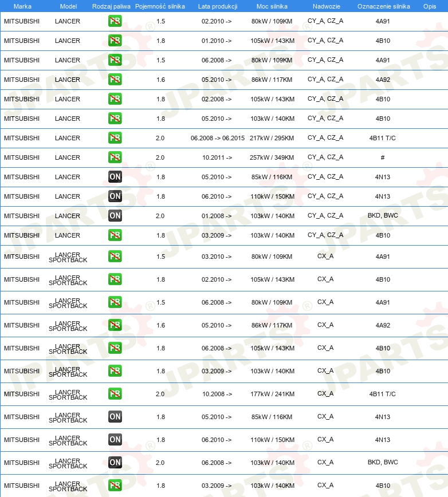The image size is (448, 497).
Task: Click '4A92' in the CY_A, CZ_A row
Action: [383, 80]
